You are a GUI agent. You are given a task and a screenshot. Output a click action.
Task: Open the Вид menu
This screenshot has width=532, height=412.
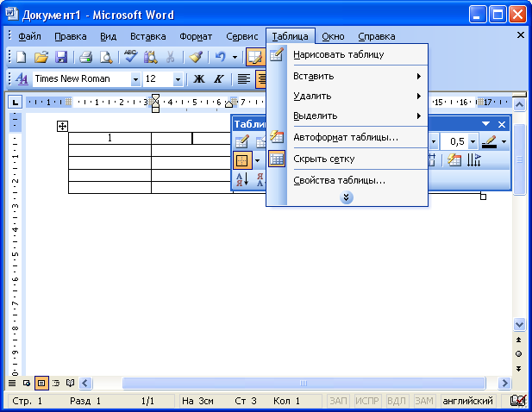pyautogui.click(x=109, y=36)
